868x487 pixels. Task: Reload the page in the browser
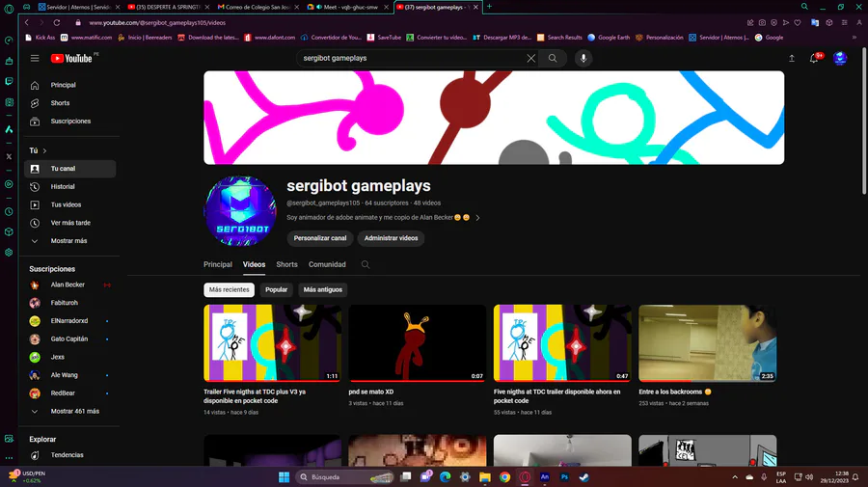click(57, 23)
